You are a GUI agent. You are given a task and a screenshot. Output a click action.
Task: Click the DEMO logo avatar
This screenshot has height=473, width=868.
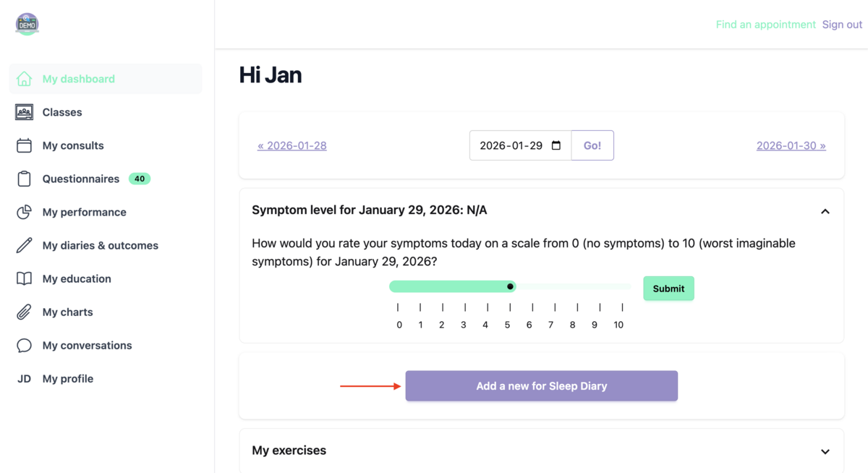click(27, 24)
